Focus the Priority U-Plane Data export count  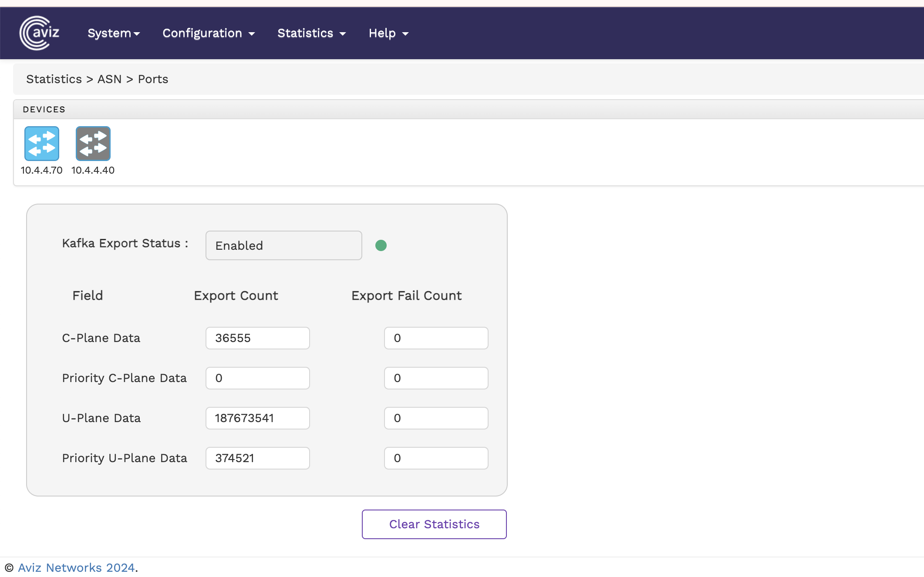257,458
